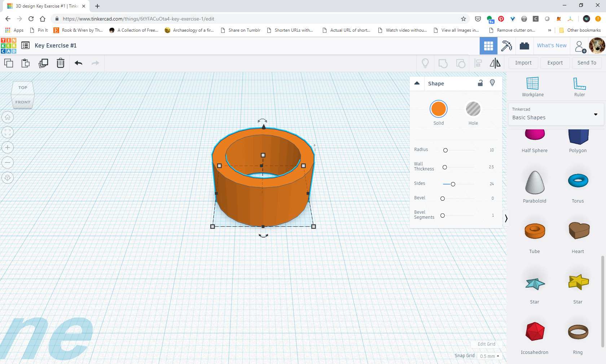
Task: Open the Apps bookmark
Action: [x=14, y=30]
